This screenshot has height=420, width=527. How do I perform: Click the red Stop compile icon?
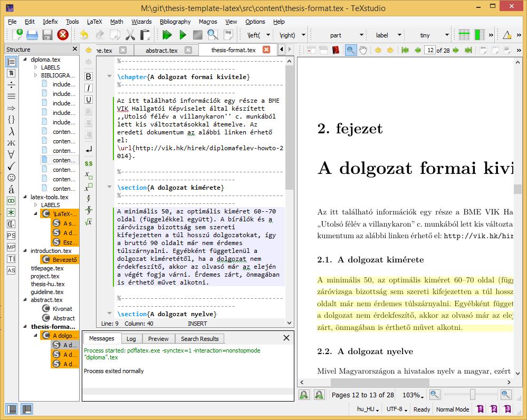63,35
